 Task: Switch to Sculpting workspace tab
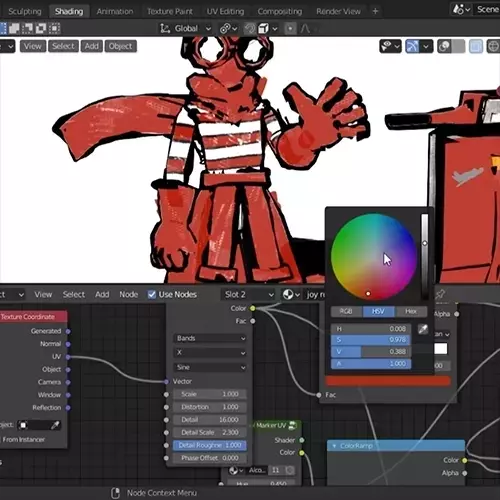(24, 11)
